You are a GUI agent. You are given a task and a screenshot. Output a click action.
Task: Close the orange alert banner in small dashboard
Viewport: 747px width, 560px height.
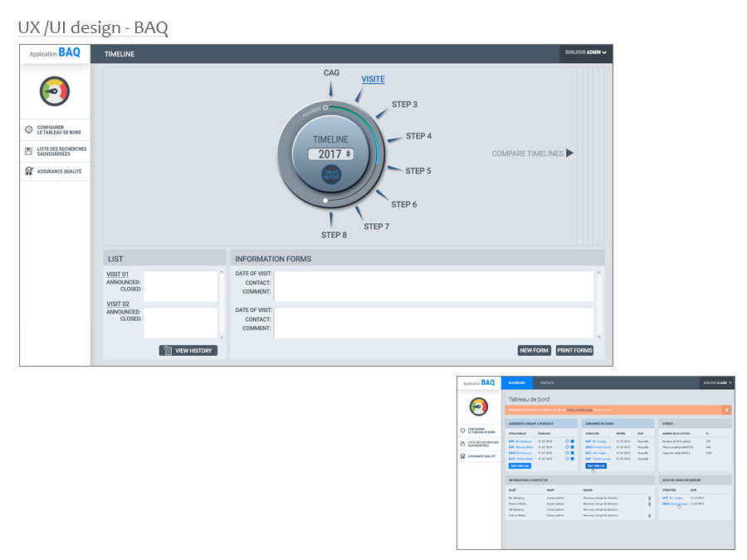point(727,410)
